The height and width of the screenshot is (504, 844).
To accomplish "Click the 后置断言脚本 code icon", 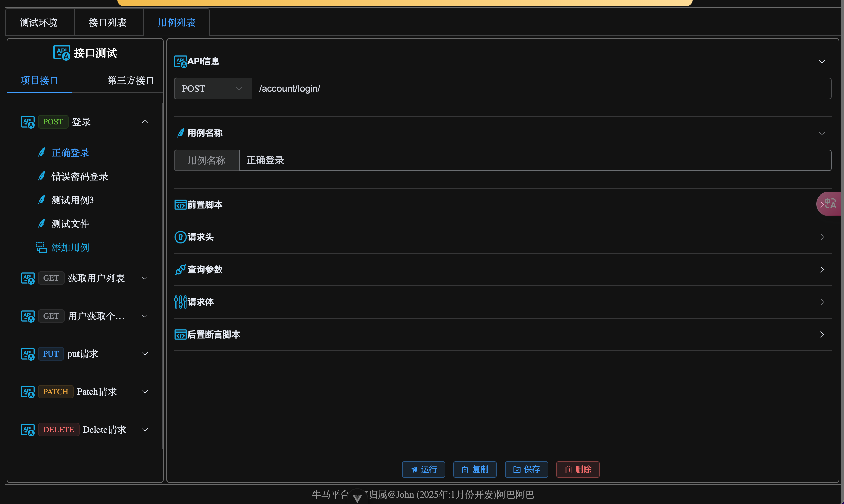I will (x=180, y=335).
